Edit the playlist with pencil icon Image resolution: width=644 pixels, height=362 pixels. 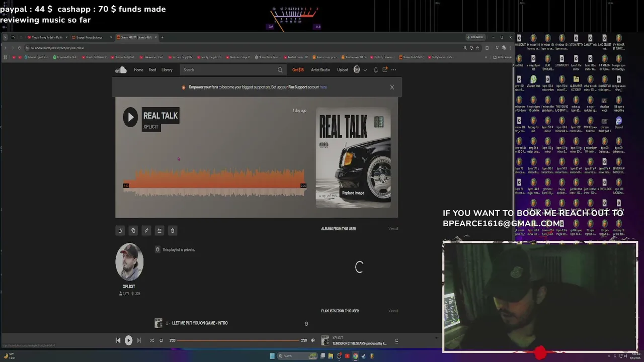pyautogui.click(x=146, y=231)
